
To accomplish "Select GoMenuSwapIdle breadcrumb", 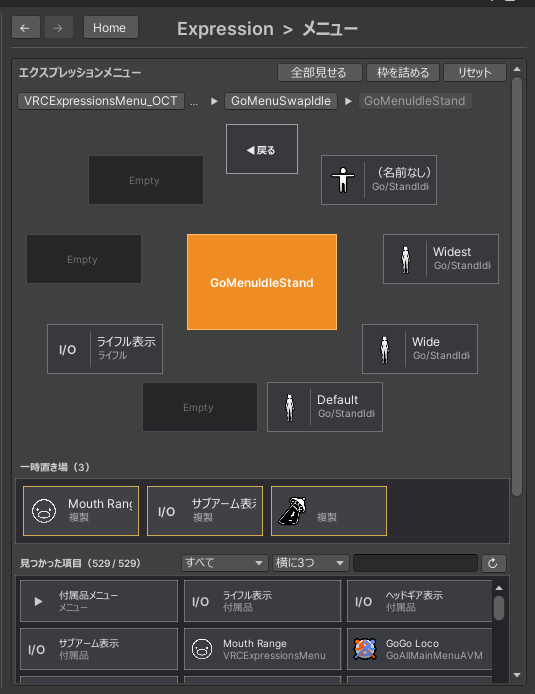I will (x=281, y=101).
